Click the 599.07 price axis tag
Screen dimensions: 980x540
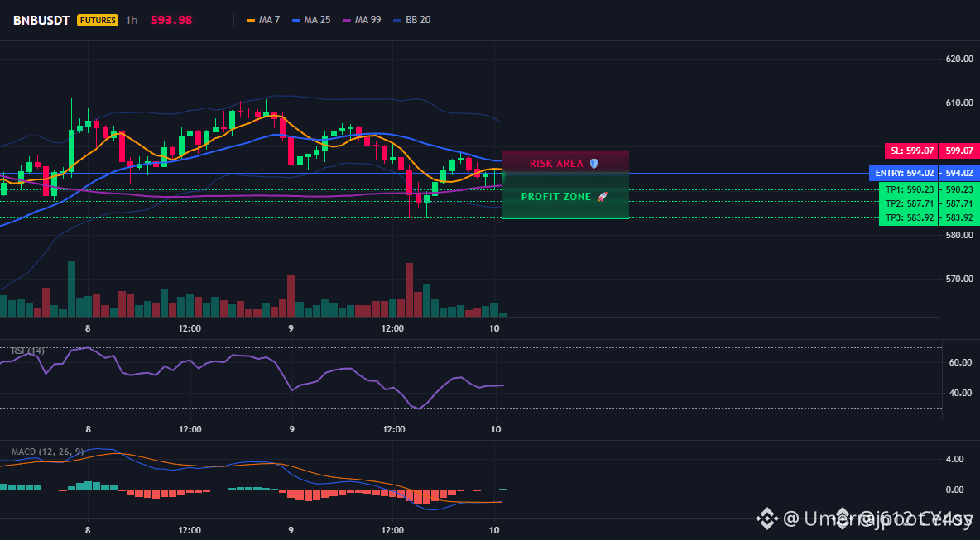pyautogui.click(x=959, y=151)
